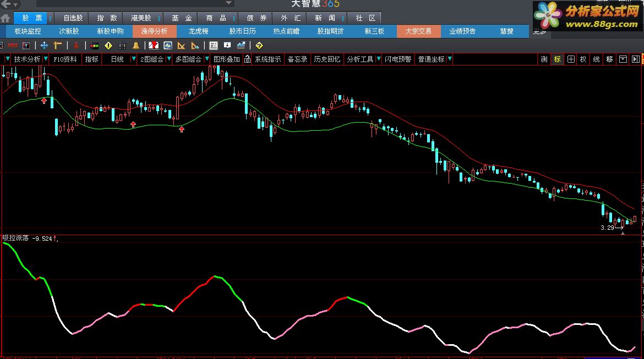Open the dropdown arrow beside 2图组合
Viewport: 644px width, 359px height.
click(169, 59)
